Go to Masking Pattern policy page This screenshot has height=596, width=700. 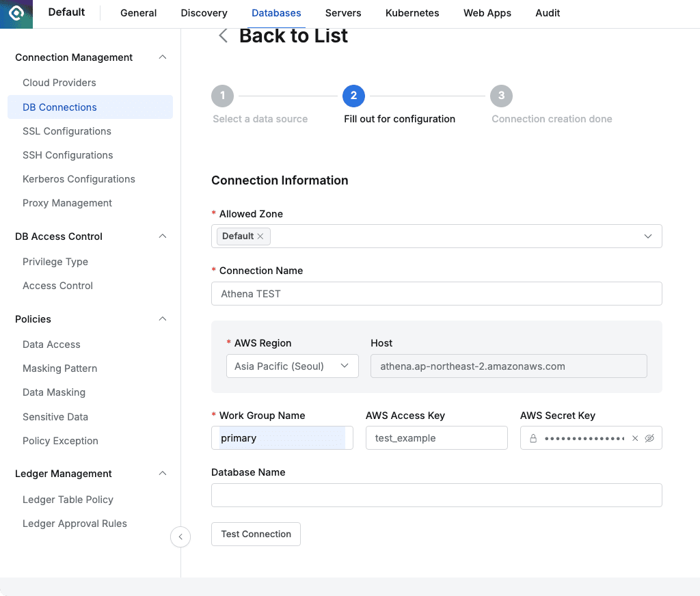click(x=60, y=368)
